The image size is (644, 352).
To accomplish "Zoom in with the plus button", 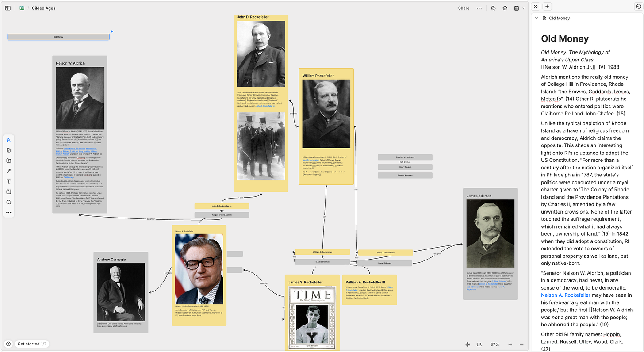I will click(x=510, y=344).
